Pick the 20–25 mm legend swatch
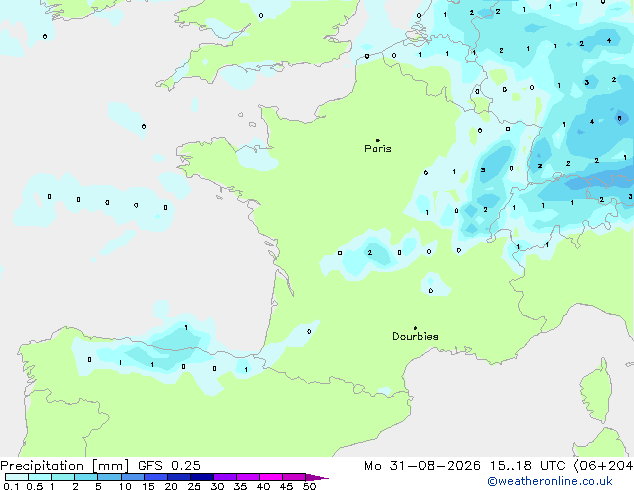The width and height of the screenshot is (634, 490). [x=178, y=477]
